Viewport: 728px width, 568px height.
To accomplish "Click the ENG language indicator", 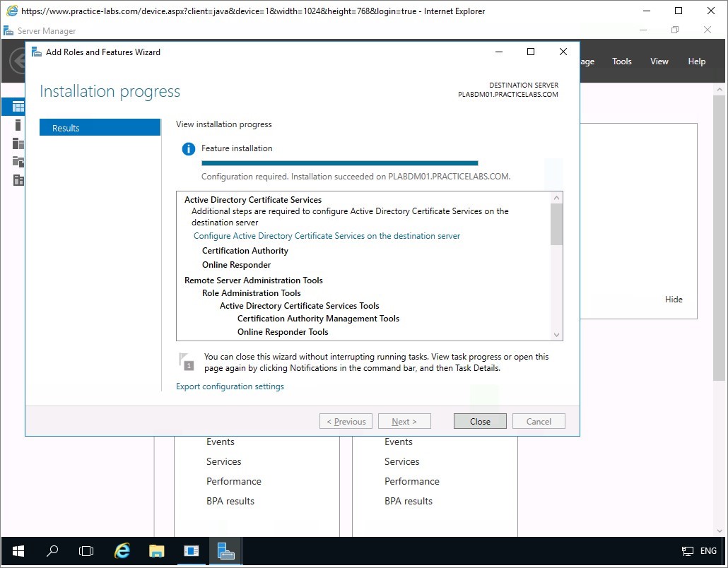I will point(708,551).
